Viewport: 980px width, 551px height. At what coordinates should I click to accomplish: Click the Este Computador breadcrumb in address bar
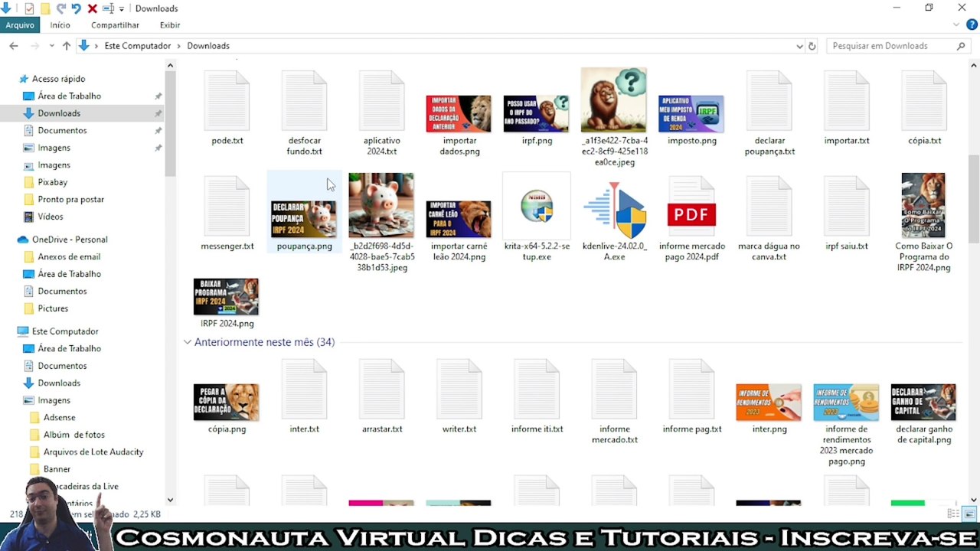tap(138, 46)
